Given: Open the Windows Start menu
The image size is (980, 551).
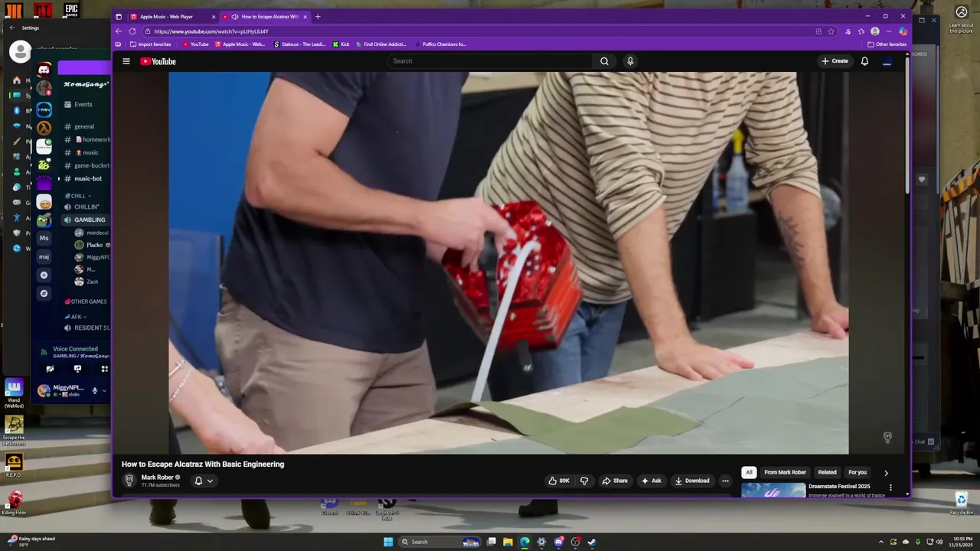Looking at the screenshot, I should coord(388,542).
